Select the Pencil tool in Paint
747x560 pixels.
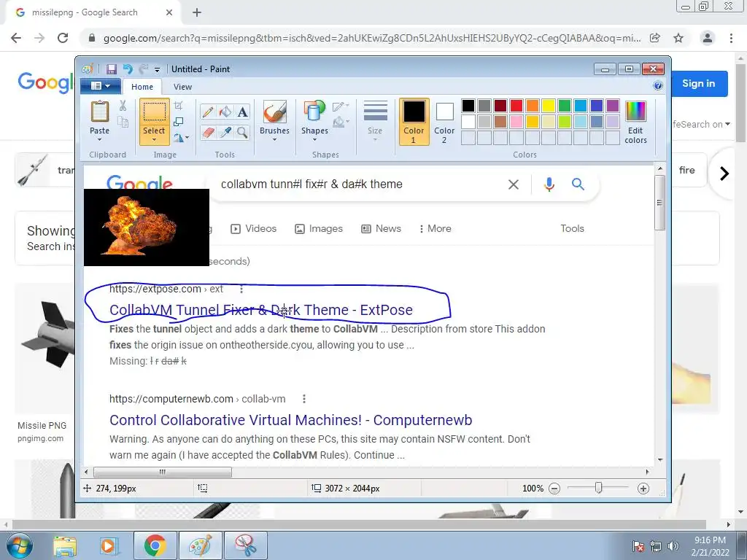click(208, 112)
